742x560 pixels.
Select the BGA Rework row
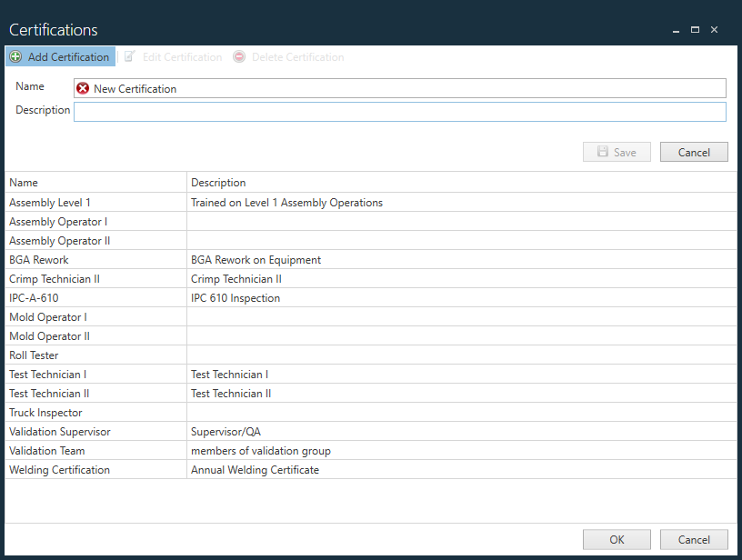(91, 259)
